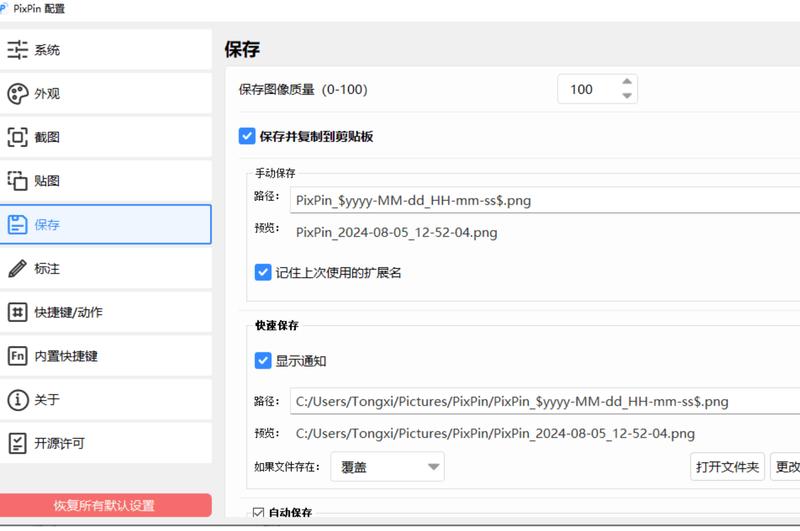The height and width of the screenshot is (531, 800).
Task: Open the 如果文件存在 dropdown 覆盖
Action: (387, 467)
